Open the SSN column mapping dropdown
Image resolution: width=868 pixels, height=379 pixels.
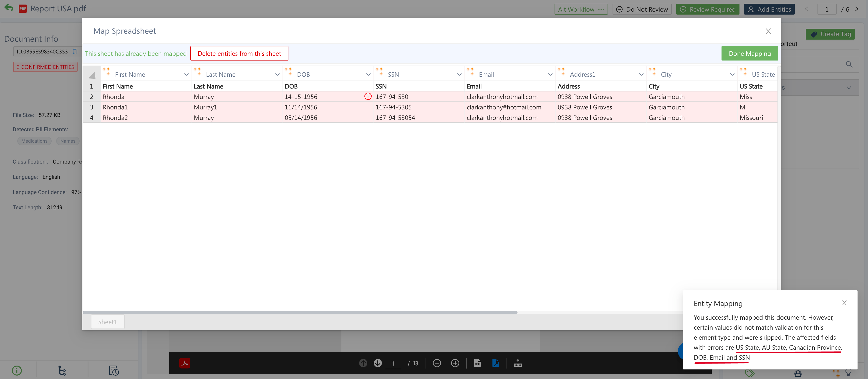459,75
